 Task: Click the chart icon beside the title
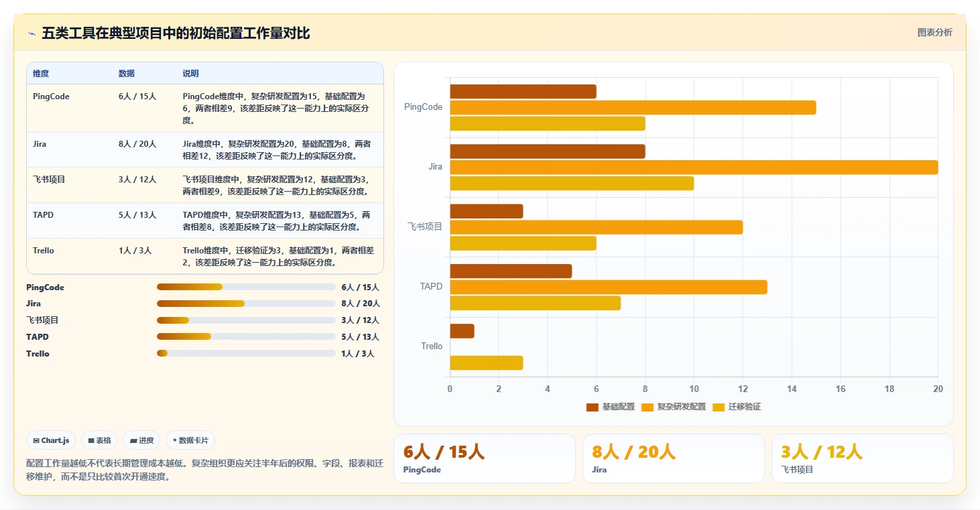[32, 34]
